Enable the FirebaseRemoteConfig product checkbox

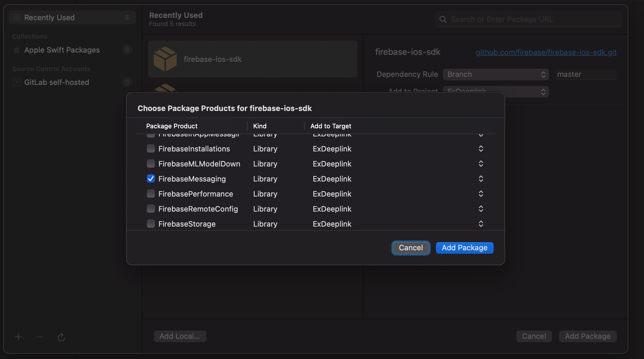151,209
